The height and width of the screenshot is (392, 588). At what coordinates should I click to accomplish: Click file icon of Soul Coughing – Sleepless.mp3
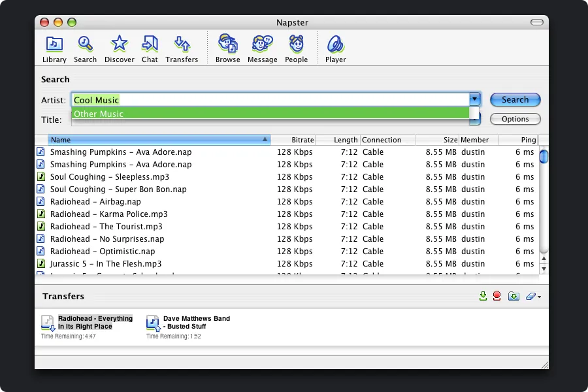41,176
